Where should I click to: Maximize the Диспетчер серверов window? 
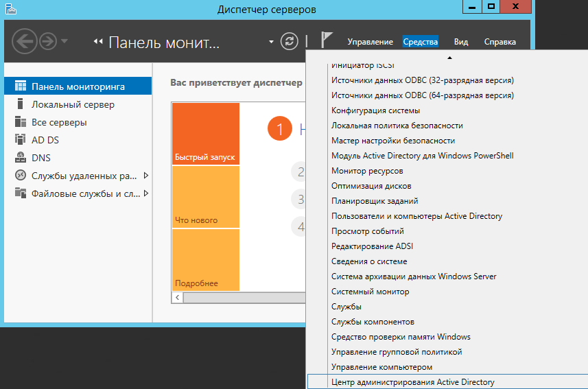coord(491,7)
